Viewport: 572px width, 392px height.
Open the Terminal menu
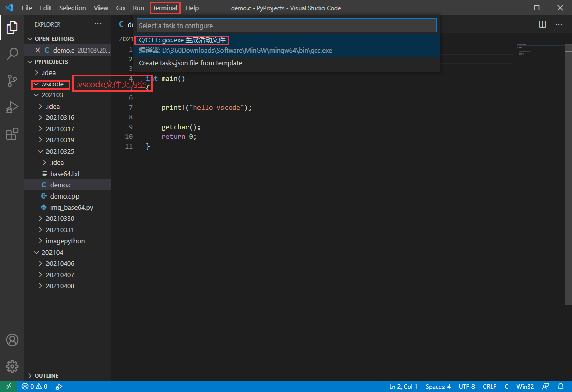point(165,8)
